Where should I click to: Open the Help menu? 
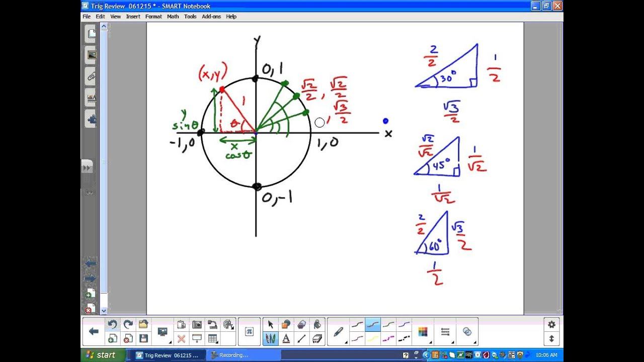[x=231, y=17]
